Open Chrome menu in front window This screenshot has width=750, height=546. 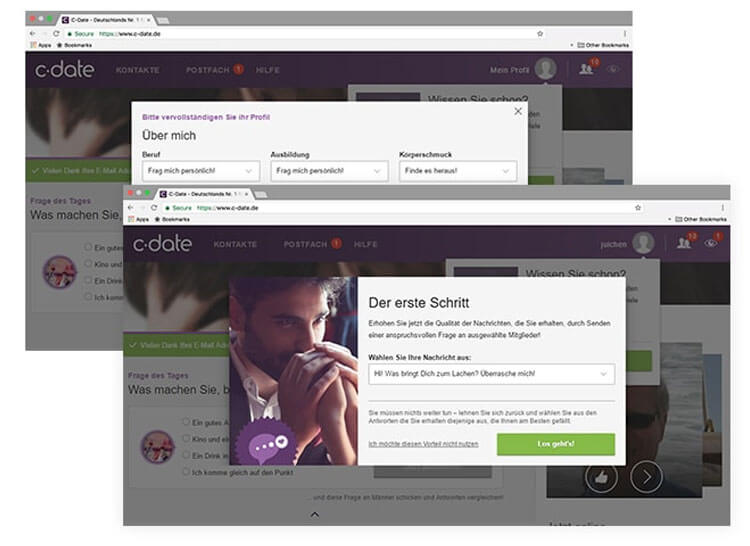tap(722, 208)
